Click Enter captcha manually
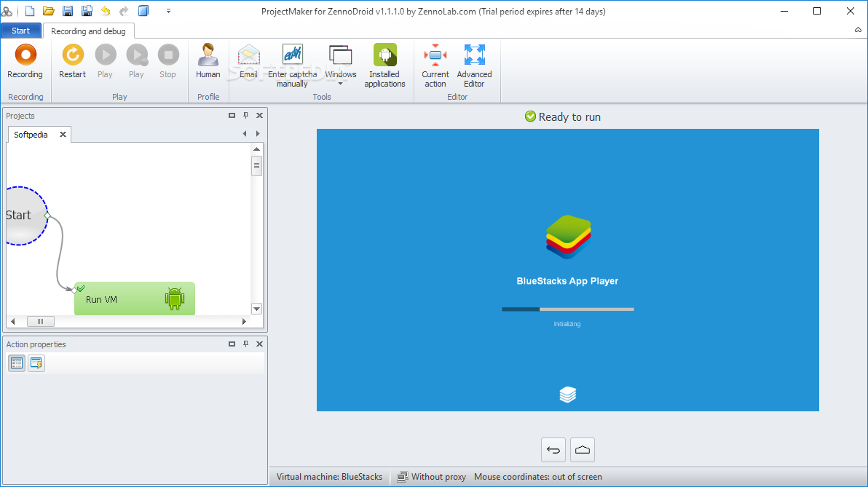868x487 pixels. coord(292,66)
